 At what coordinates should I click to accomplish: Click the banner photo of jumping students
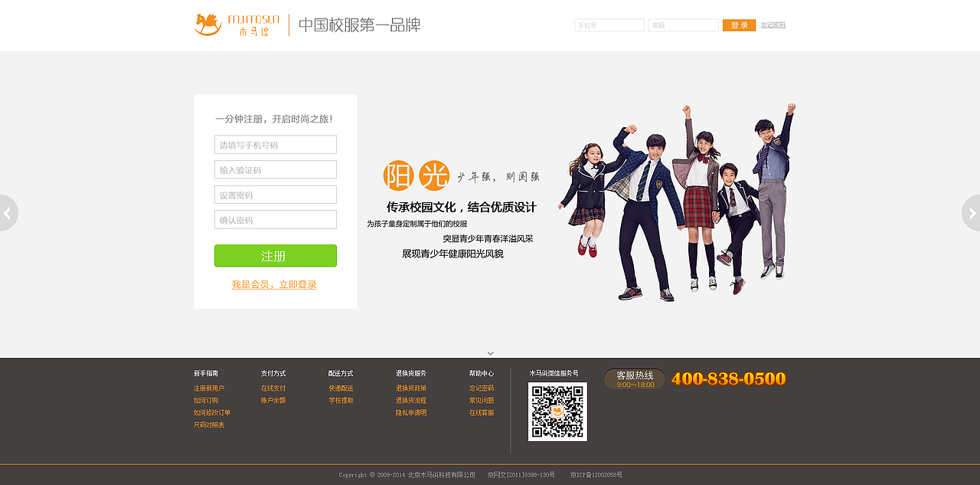coord(678,202)
